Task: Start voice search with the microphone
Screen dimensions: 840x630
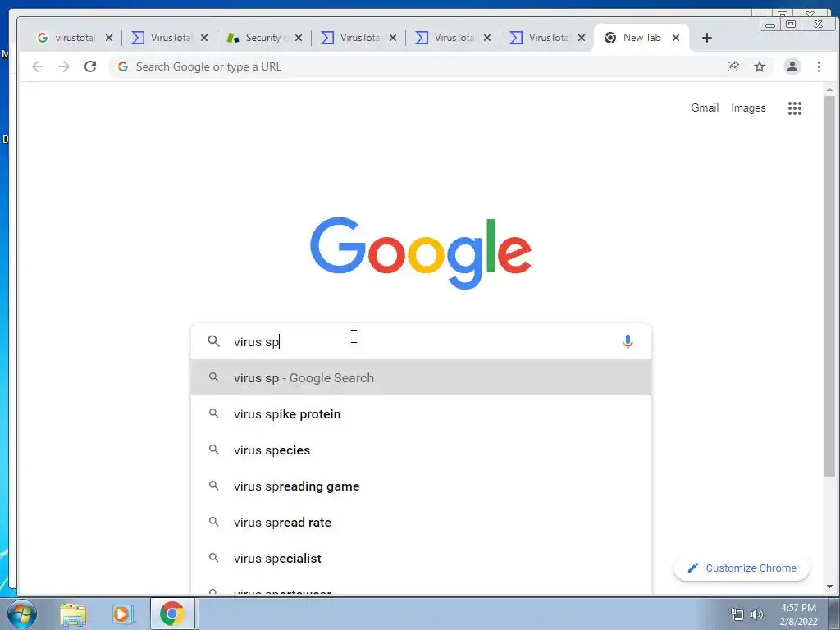Action: click(x=628, y=342)
